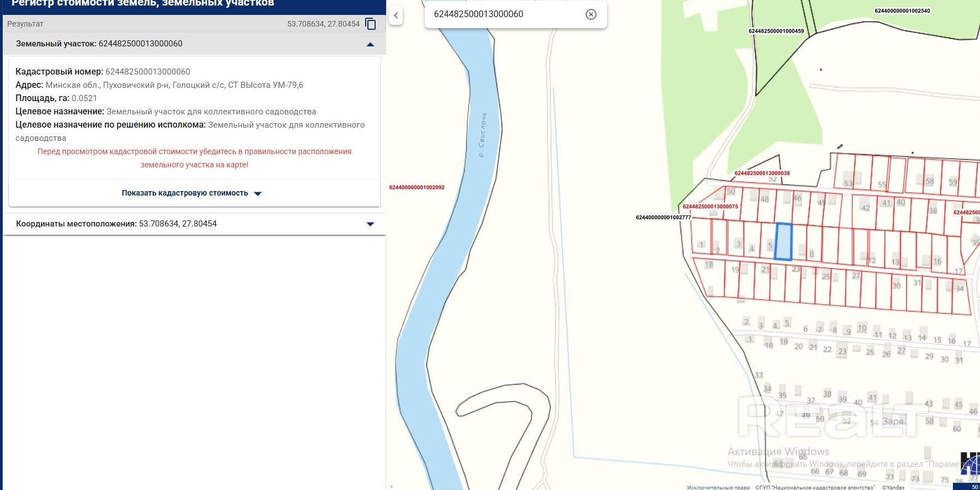Image resolution: width=980 pixels, height=490 pixels.
Task: Click map label 624482500013000075
Action: (710, 207)
